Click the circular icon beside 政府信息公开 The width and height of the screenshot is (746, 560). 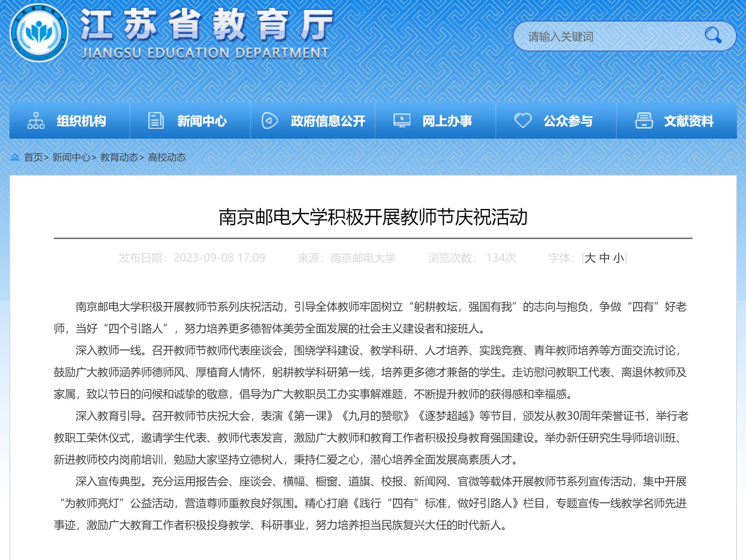270,121
